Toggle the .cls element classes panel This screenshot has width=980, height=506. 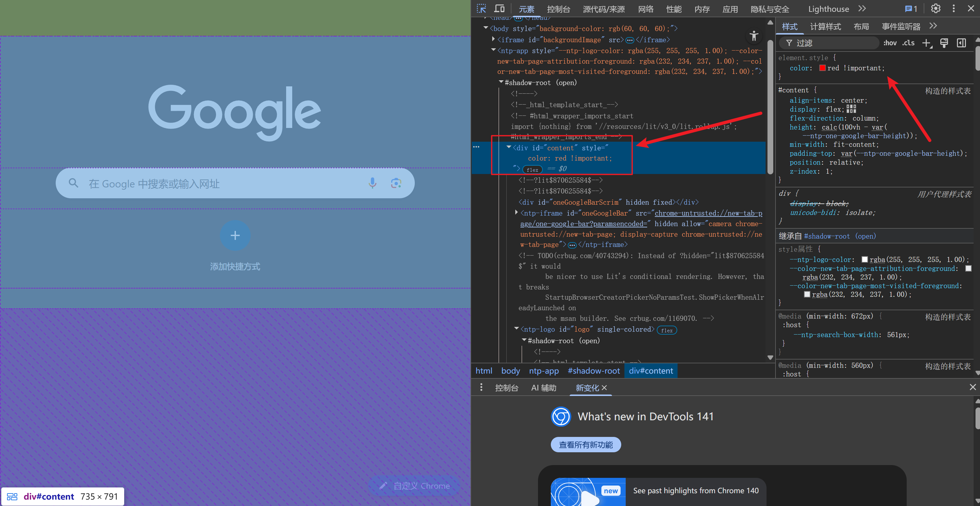tap(909, 43)
